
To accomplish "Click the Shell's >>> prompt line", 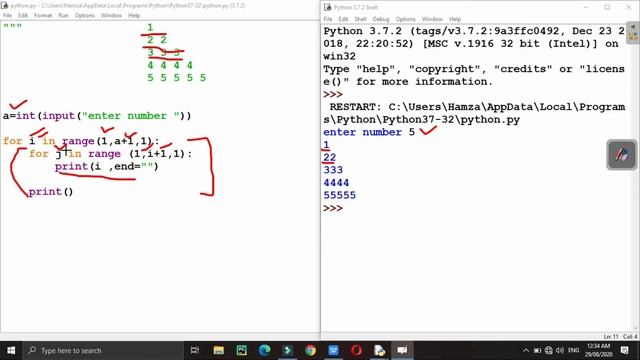I will pyautogui.click(x=333, y=208).
